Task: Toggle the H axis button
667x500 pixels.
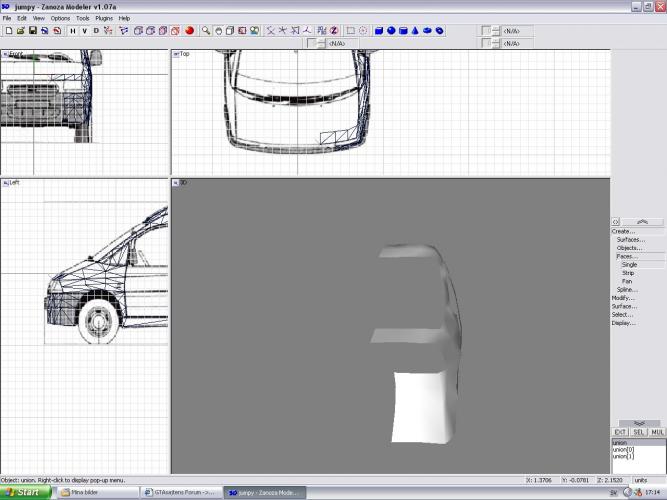Action: coord(72,31)
